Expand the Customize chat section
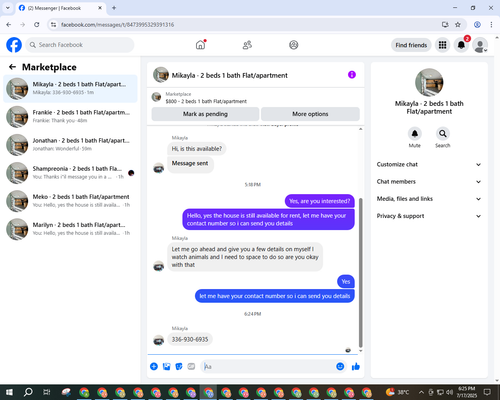The width and height of the screenshot is (500, 400). pos(429,164)
